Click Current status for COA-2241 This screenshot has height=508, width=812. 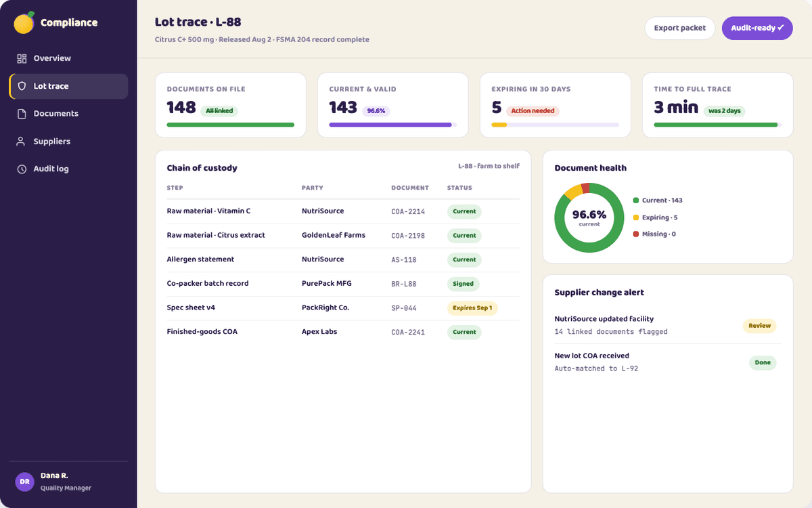(x=464, y=333)
